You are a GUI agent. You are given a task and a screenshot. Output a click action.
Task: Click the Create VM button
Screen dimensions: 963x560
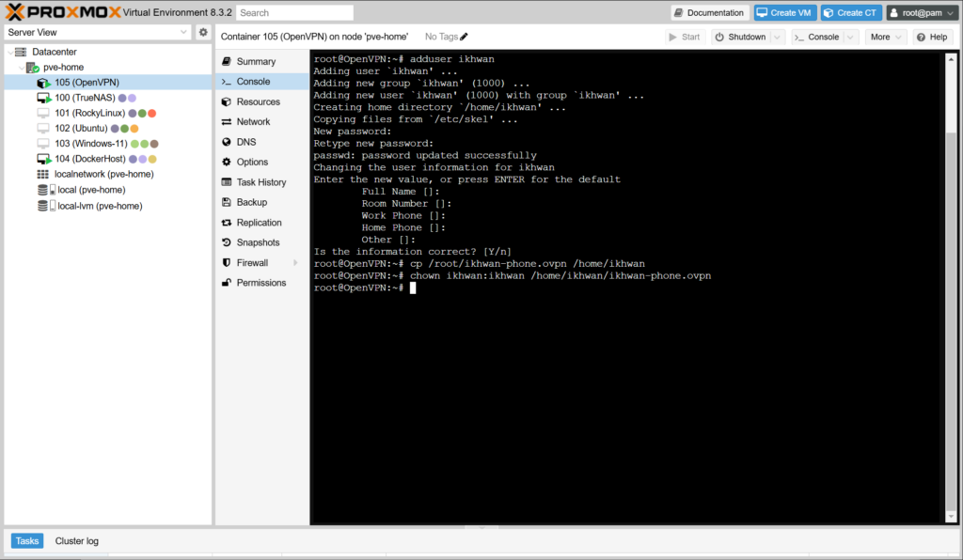pyautogui.click(x=784, y=13)
